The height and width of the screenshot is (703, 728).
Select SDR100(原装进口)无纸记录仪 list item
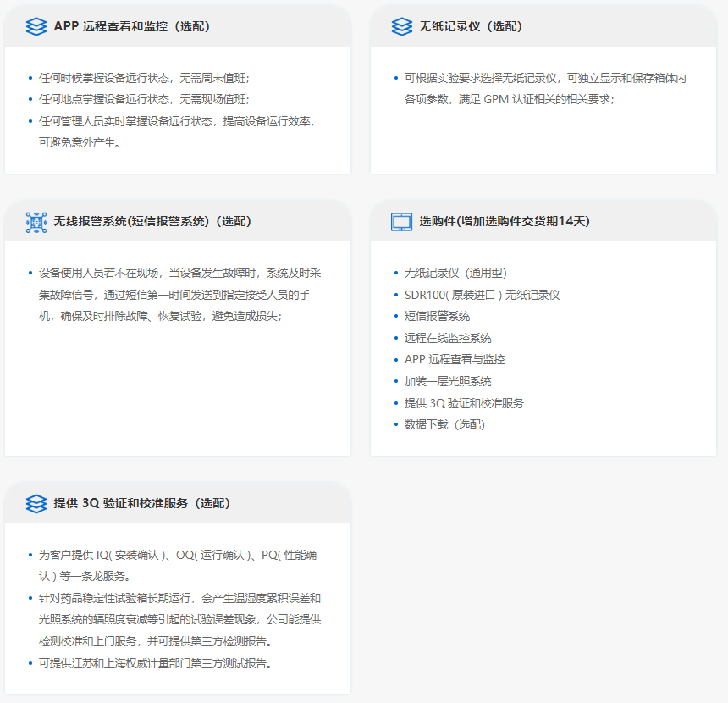click(482, 295)
